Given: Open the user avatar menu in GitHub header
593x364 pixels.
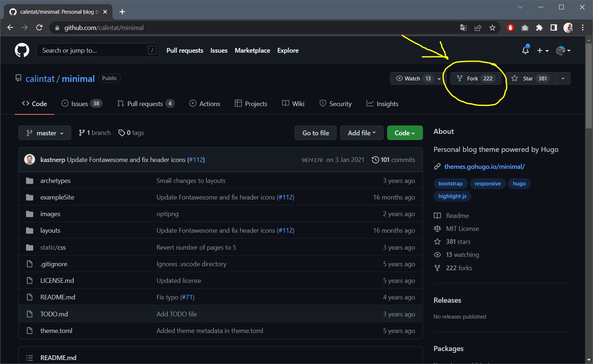Looking at the screenshot, I should [x=563, y=51].
